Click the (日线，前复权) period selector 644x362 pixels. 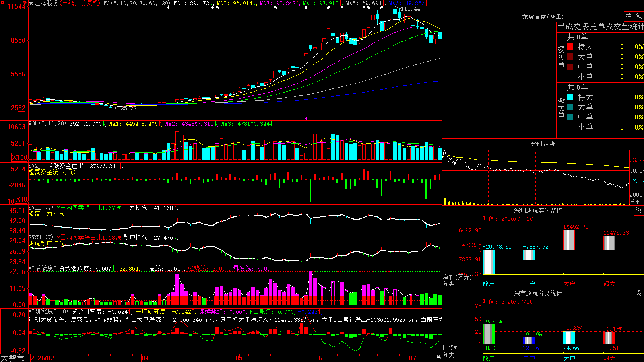tap(80, 3)
